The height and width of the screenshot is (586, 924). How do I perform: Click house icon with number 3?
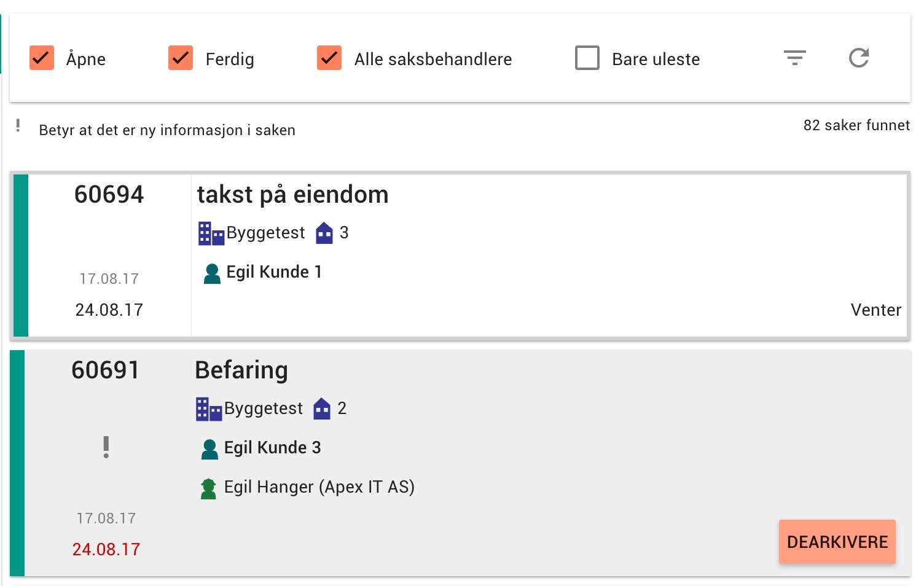click(x=324, y=233)
